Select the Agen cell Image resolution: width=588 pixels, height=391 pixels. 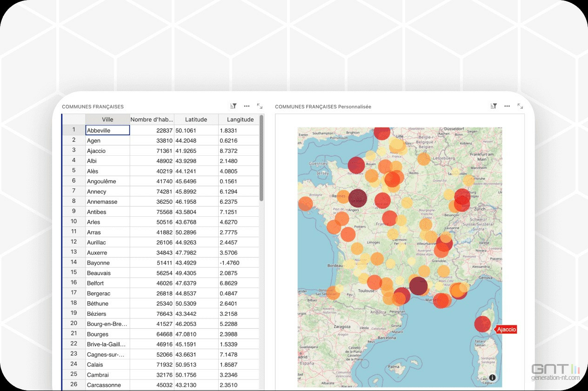(x=107, y=140)
